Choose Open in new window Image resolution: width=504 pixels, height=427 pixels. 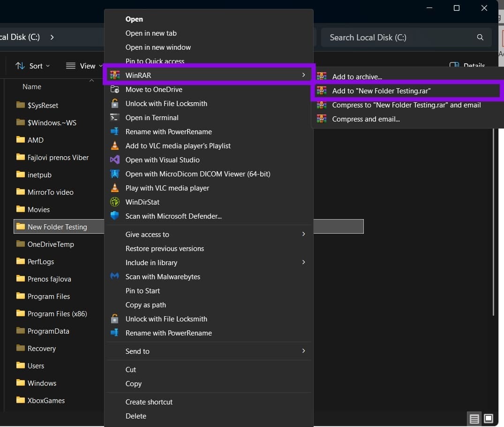209,47
